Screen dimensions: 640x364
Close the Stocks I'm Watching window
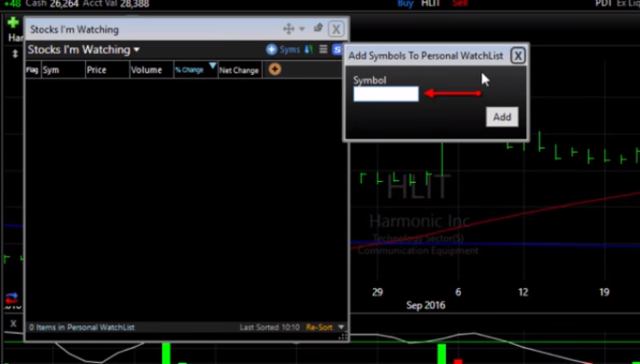(336, 29)
